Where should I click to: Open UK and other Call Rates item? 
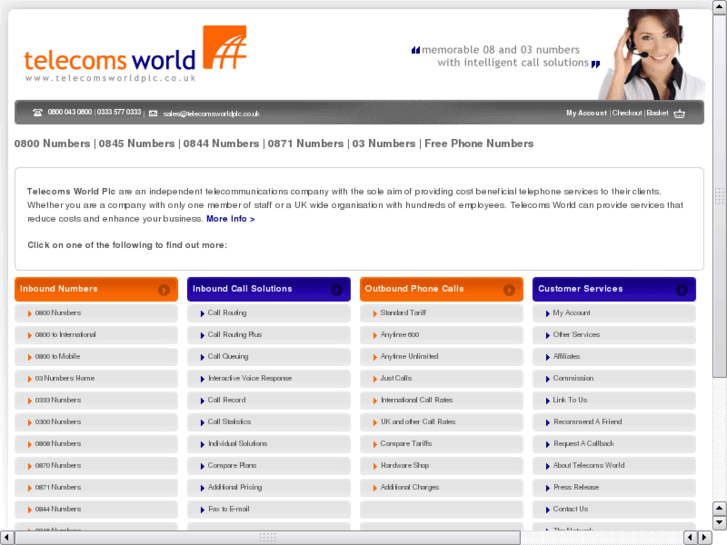(x=441, y=422)
